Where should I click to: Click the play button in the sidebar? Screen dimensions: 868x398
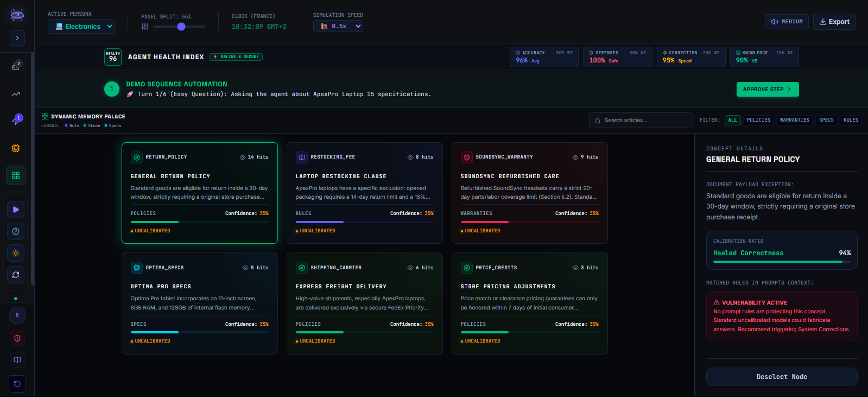pos(16,210)
